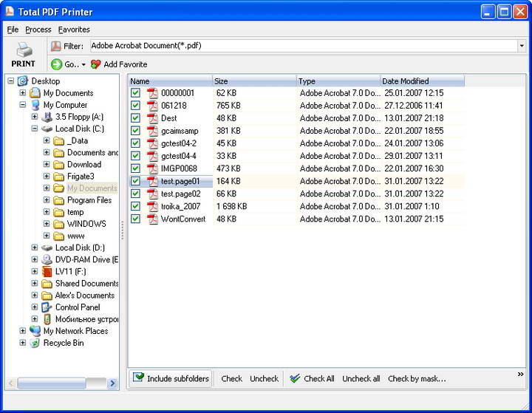Click the Uncheck button
Viewport: 532px width, 413px height.
264,379
